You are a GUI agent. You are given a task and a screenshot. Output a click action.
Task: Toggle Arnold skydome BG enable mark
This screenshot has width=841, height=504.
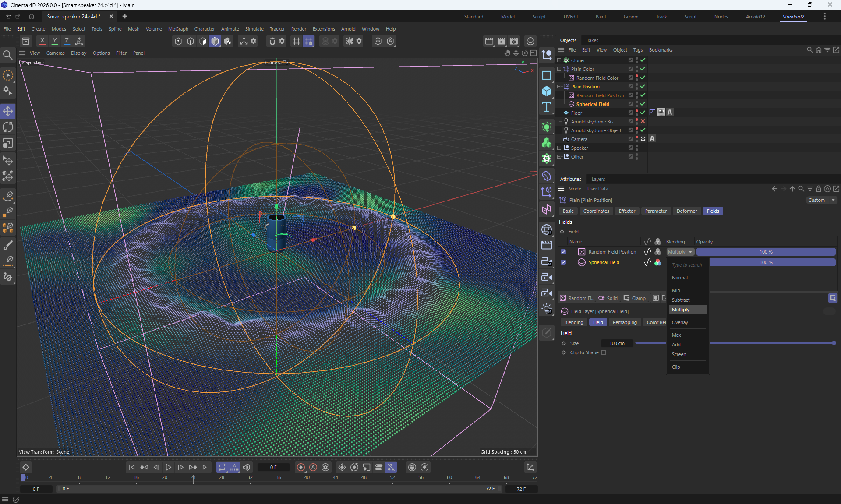point(643,121)
